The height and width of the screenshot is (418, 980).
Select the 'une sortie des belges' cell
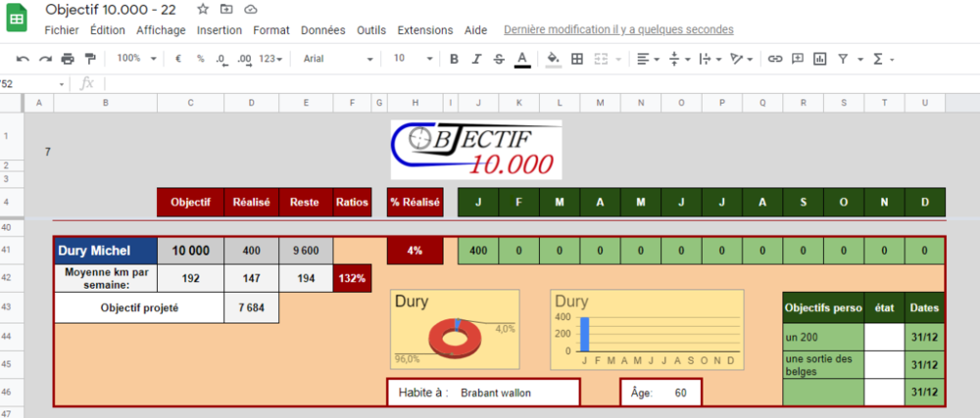pyautogui.click(x=823, y=365)
